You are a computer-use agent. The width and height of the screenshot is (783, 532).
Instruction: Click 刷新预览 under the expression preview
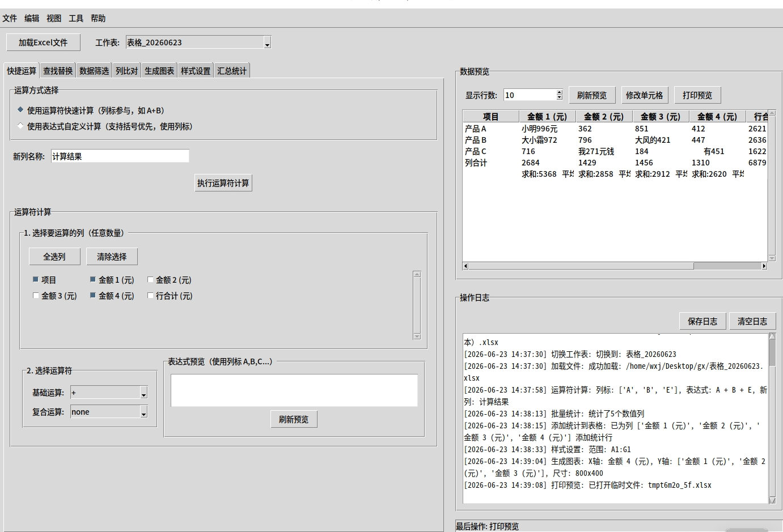point(294,419)
